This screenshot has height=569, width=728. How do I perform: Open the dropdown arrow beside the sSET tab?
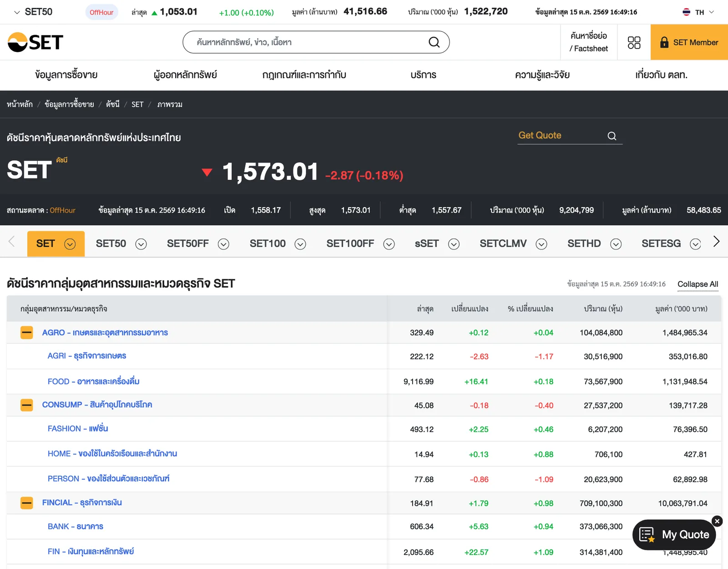point(454,244)
